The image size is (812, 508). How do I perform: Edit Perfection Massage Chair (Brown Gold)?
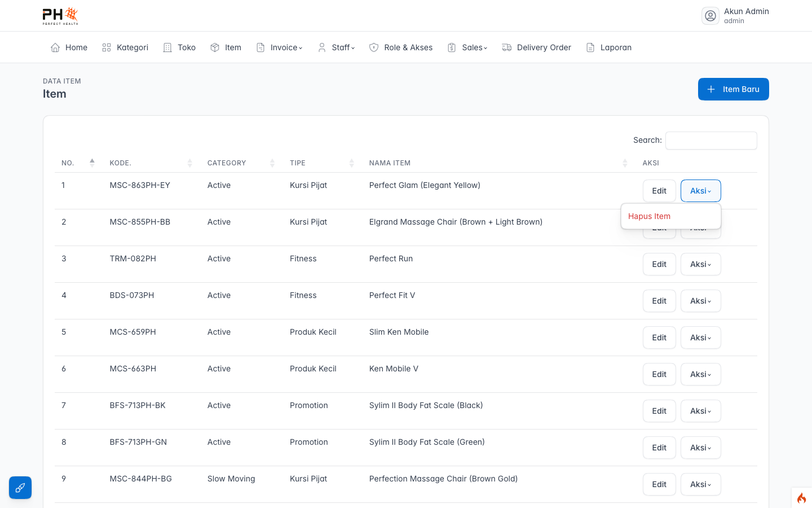pos(659,484)
